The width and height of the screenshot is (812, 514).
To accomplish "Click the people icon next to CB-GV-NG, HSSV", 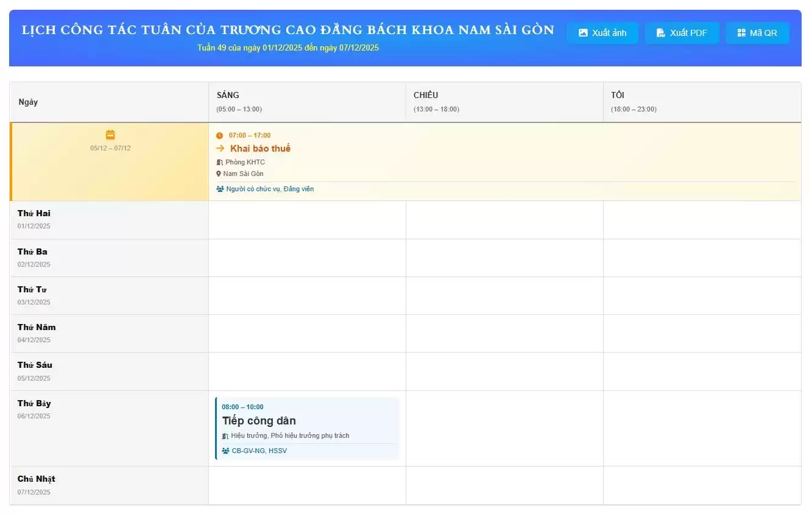I will click(x=225, y=451).
